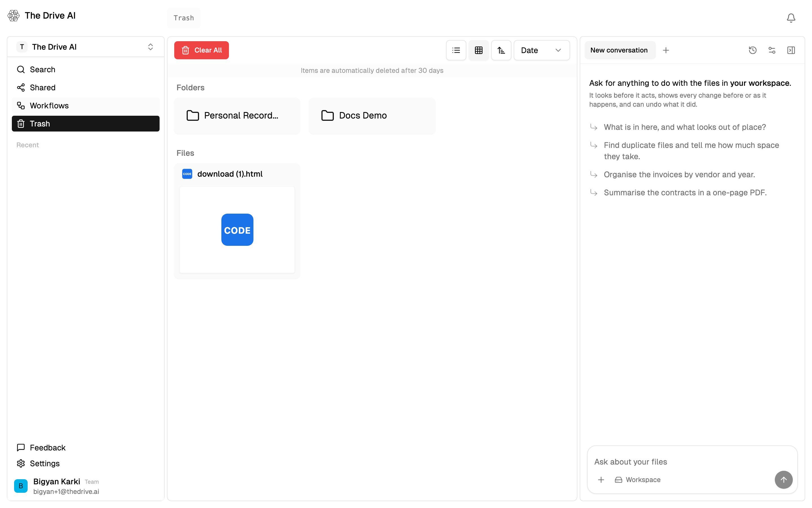Select the Personal Record... folder
Viewport: 812px width, 508px height.
(237, 116)
